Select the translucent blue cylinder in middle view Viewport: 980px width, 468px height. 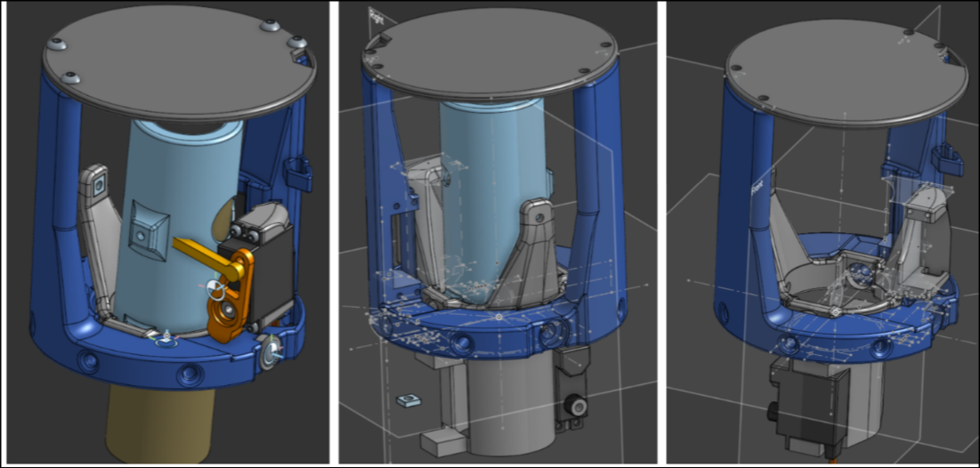click(488, 178)
